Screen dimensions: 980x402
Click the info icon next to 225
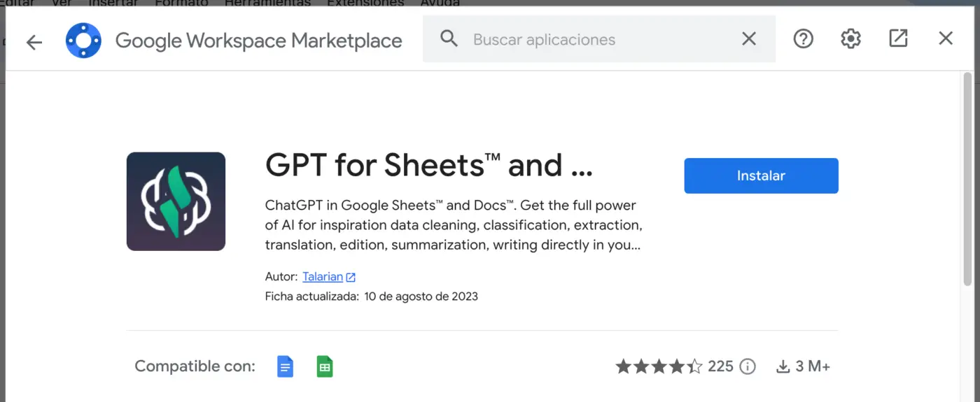click(748, 366)
